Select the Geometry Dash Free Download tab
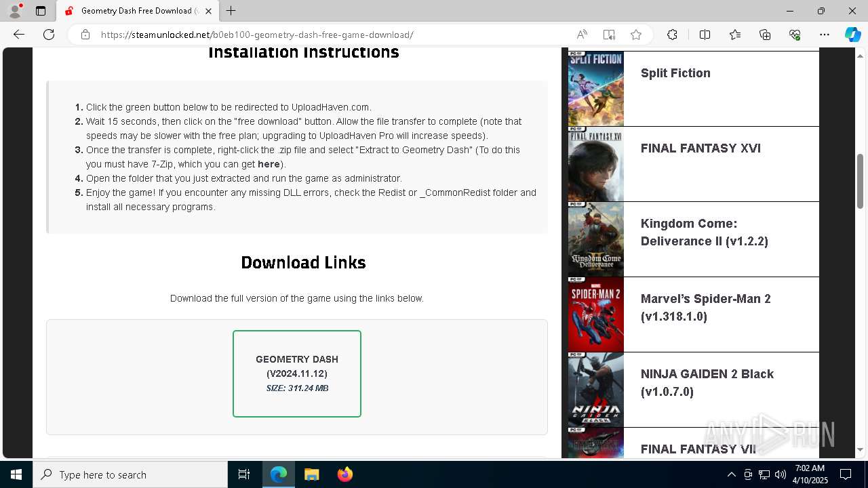Viewport: 868px width, 488px height. (x=138, y=11)
